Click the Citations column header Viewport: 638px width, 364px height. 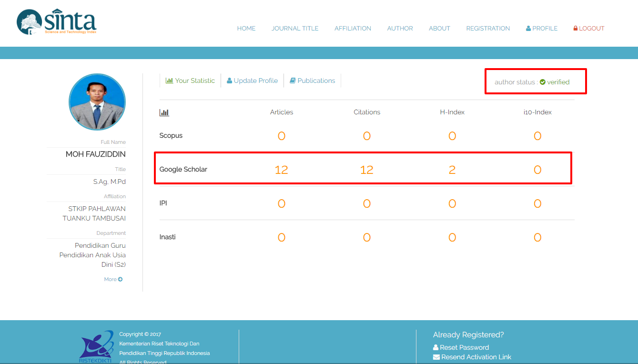(367, 112)
